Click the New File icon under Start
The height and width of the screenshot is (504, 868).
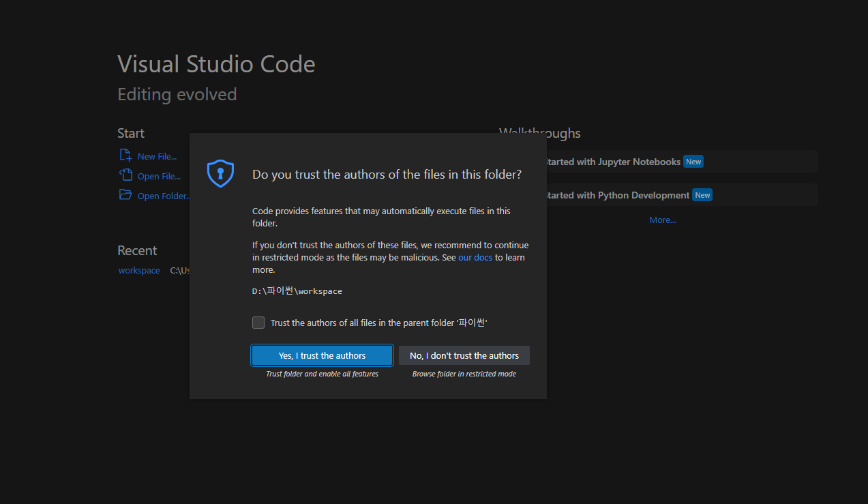pos(125,155)
